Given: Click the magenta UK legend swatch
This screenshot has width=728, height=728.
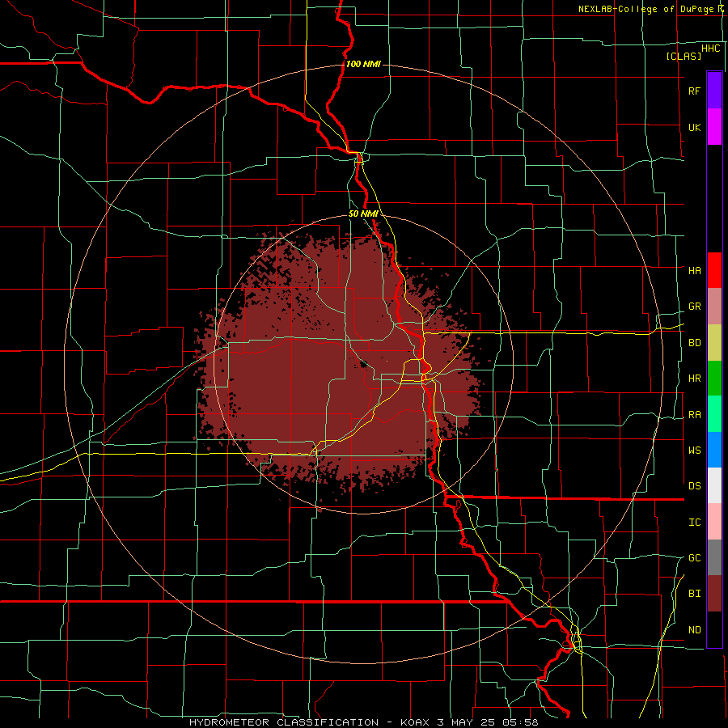Looking at the screenshot, I should pyautogui.click(x=714, y=127).
